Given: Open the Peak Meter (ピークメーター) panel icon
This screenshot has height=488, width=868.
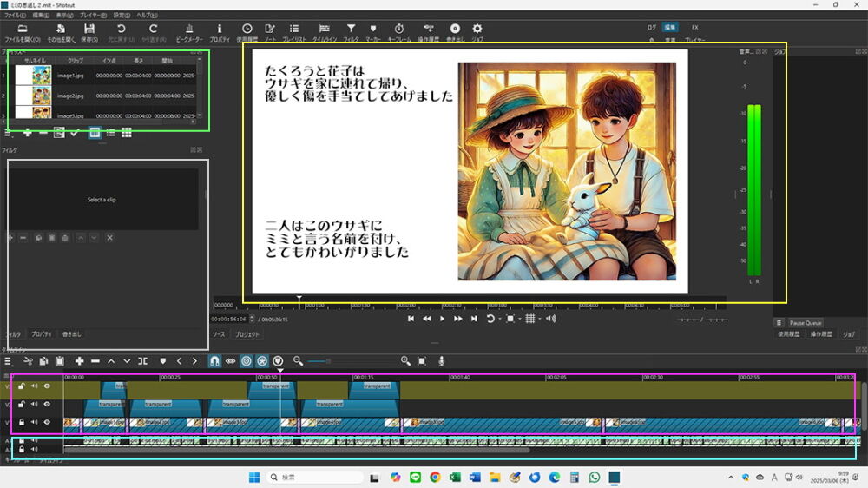Looking at the screenshot, I should click(x=188, y=29).
